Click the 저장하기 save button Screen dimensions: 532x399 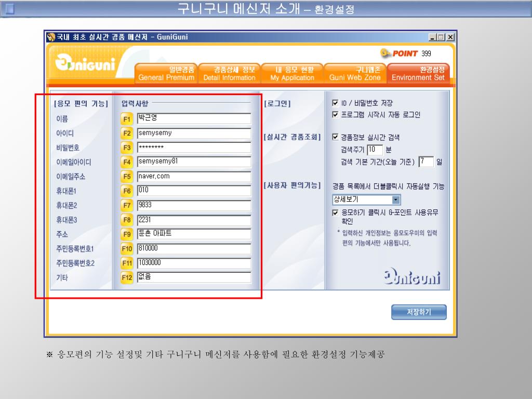tap(419, 312)
